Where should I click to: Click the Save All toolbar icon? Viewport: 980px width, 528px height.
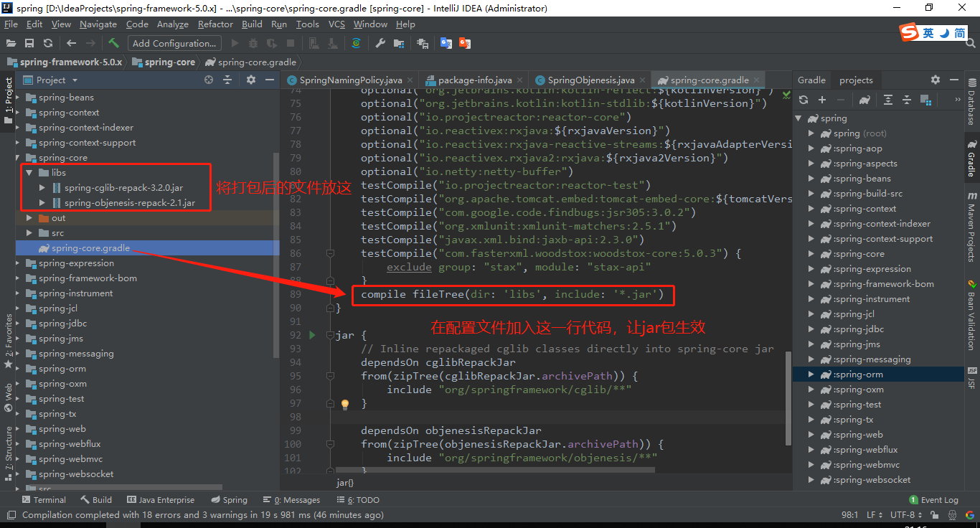(x=29, y=43)
